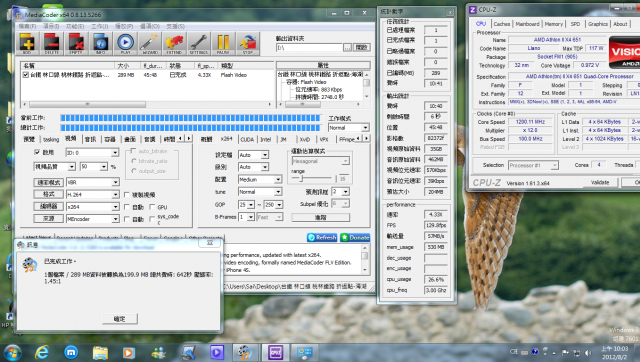The image size is (640, 362).
Task: Open the INFO toolbar icon
Action: pos(100,44)
